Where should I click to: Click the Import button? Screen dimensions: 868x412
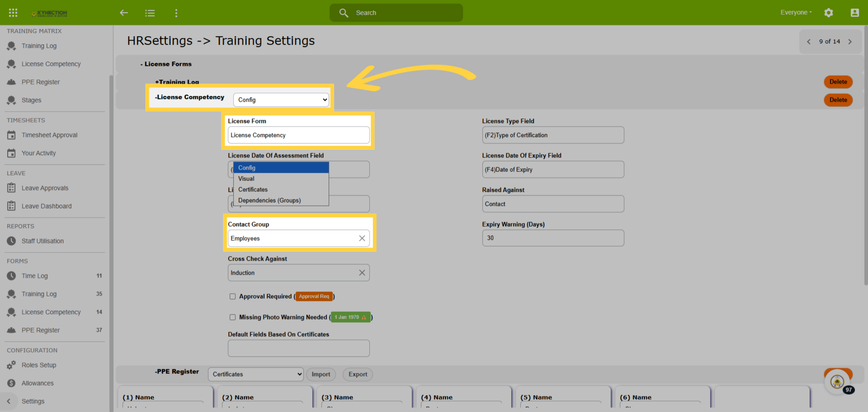(x=321, y=374)
